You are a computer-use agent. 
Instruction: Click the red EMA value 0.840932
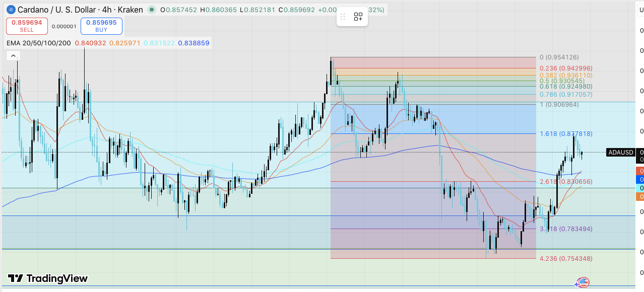tap(91, 43)
